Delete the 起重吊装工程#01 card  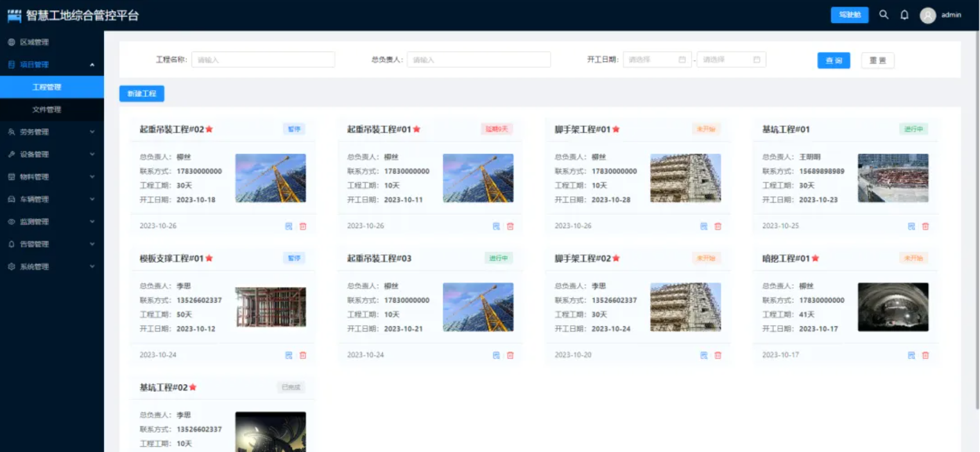tap(510, 226)
